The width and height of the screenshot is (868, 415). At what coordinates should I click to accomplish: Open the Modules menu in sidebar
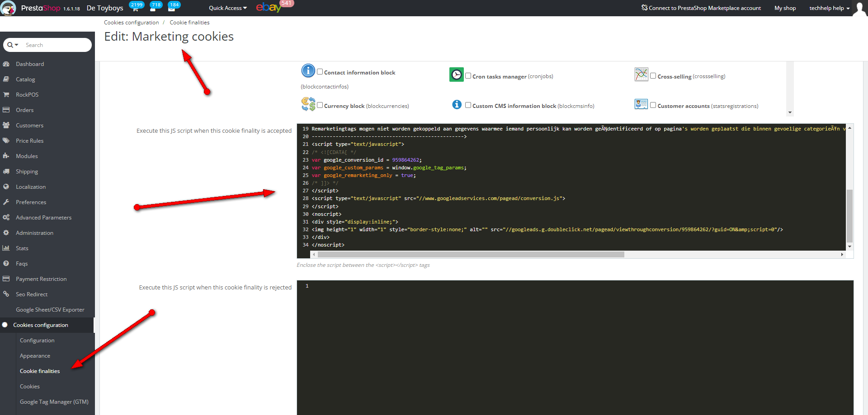pyautogui.click(x=27, y=156)
